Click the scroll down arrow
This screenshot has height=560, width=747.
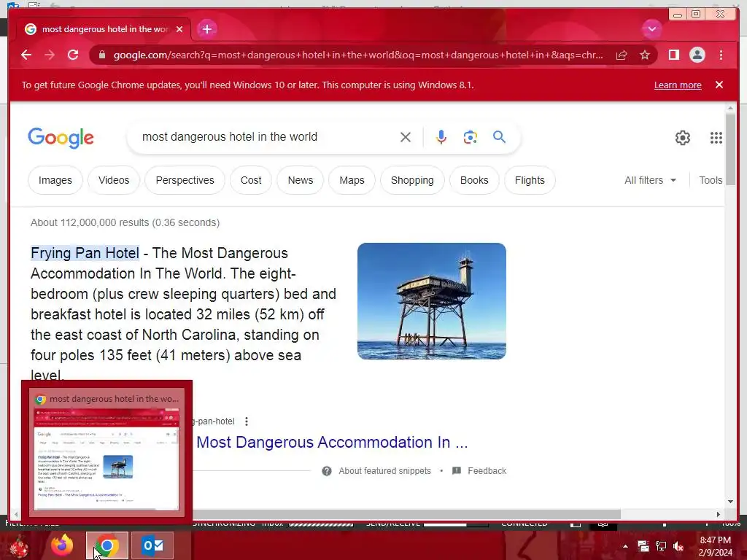coord(730,502)
